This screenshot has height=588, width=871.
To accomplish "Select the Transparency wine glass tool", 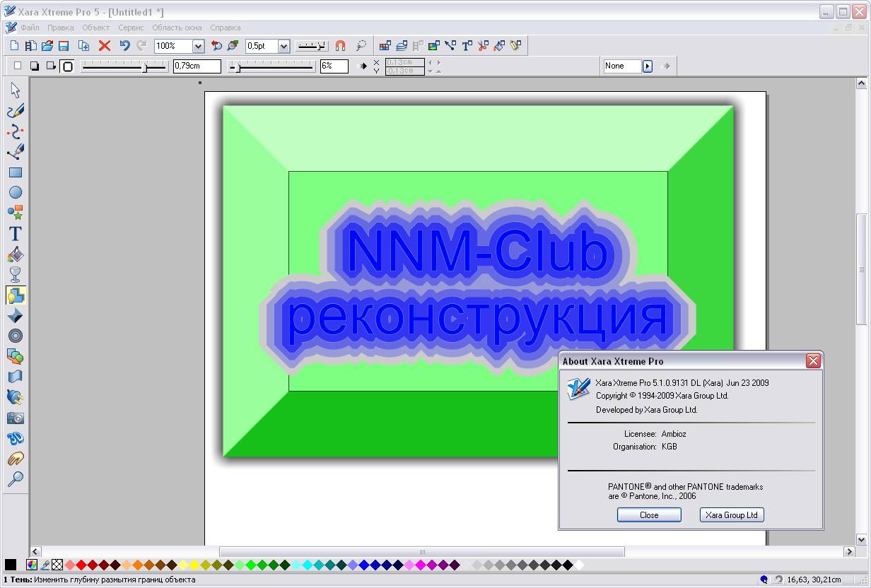I will pyautogui.click(x=16, y=274).
